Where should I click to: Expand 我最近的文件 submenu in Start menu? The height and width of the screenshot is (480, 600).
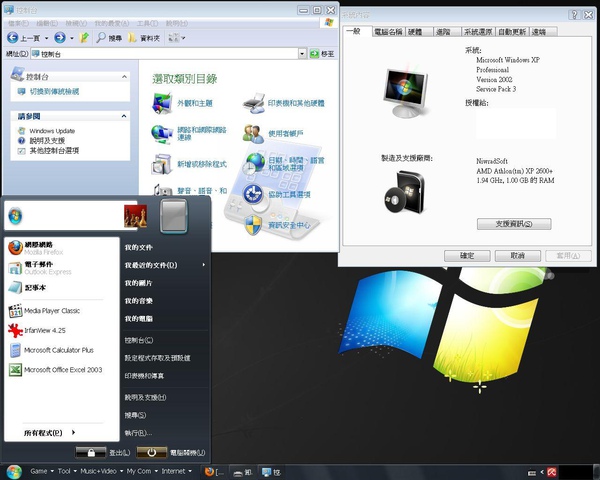(203, 265)
